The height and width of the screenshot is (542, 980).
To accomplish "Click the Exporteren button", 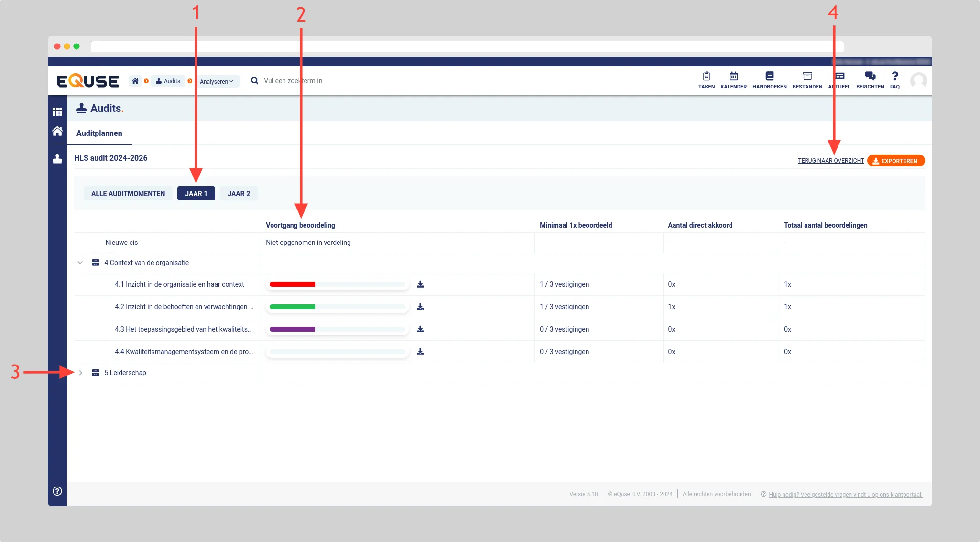I will [895, 161].
